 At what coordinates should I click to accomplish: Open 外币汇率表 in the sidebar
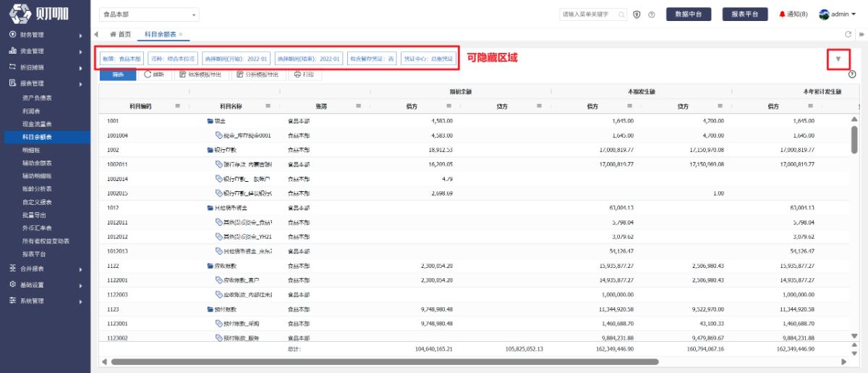coord(37,228)
